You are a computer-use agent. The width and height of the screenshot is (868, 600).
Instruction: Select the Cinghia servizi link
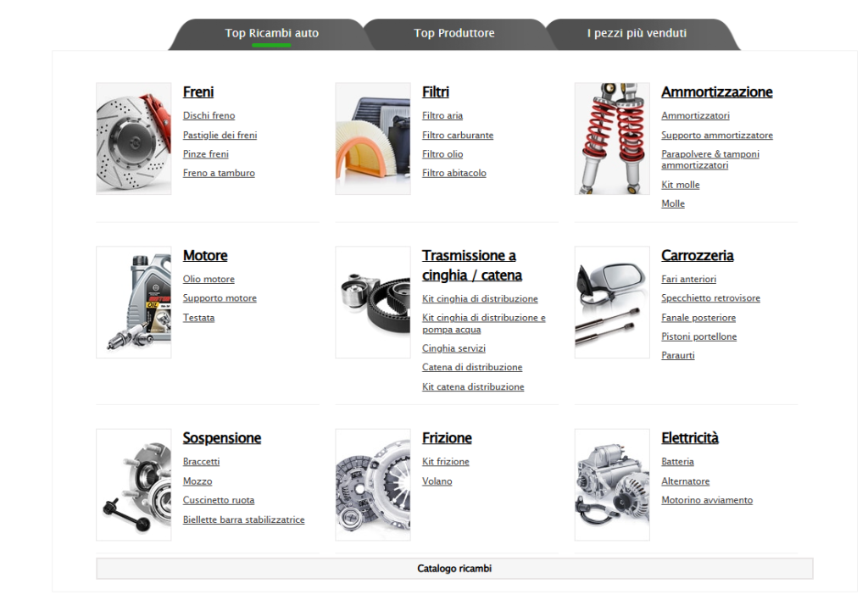(453, 348)
